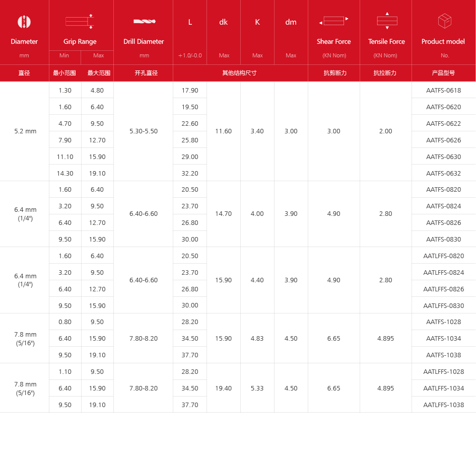Click the dk column header
Screen dimensions: 476x470
point(224,22)
